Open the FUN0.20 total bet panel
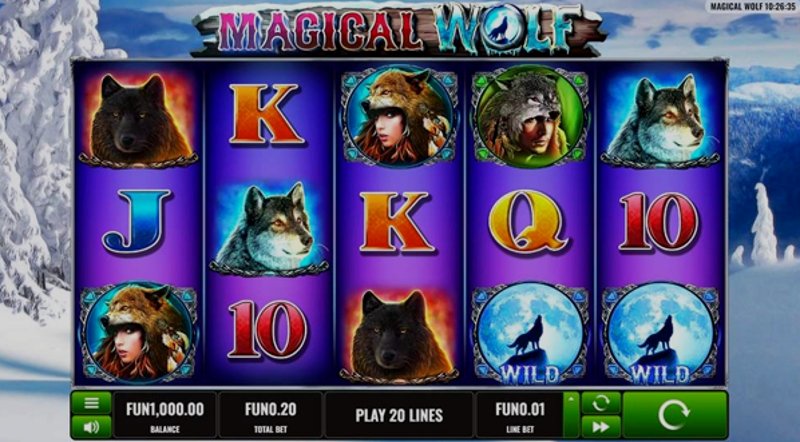This screenshot has width=800, height=442. 270,415
